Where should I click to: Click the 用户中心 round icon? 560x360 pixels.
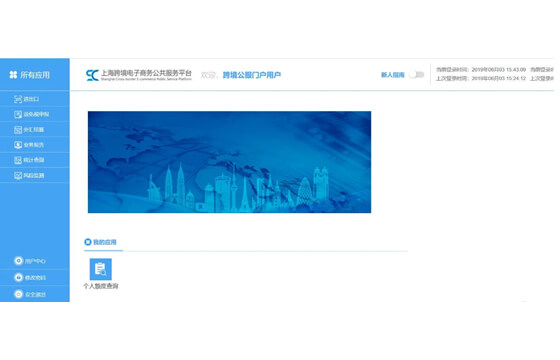tap(18, 261)
